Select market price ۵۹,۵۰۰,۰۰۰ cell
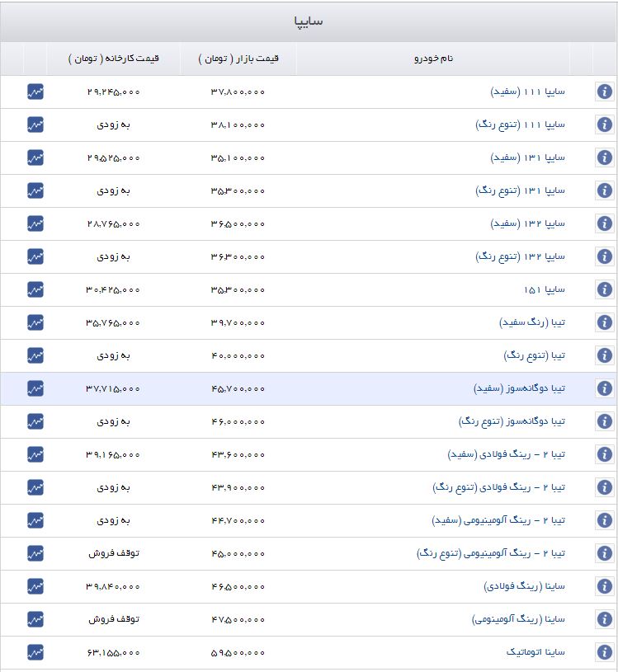The width and height of the screenshot is (618, 672). pos(238,653)
